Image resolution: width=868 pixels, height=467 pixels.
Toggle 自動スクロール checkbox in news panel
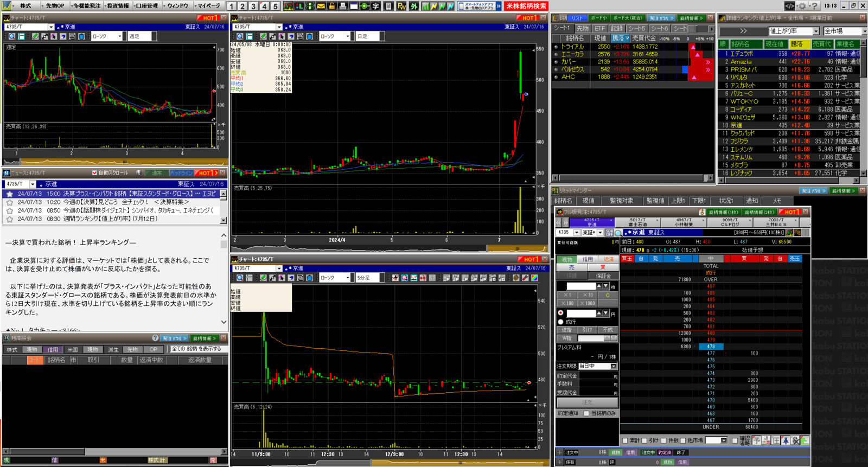click(94, 173)
